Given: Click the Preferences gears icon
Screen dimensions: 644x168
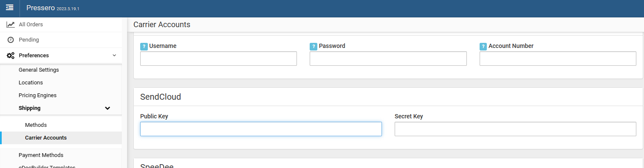Looking at the screenshot, I should coord(11,56).
